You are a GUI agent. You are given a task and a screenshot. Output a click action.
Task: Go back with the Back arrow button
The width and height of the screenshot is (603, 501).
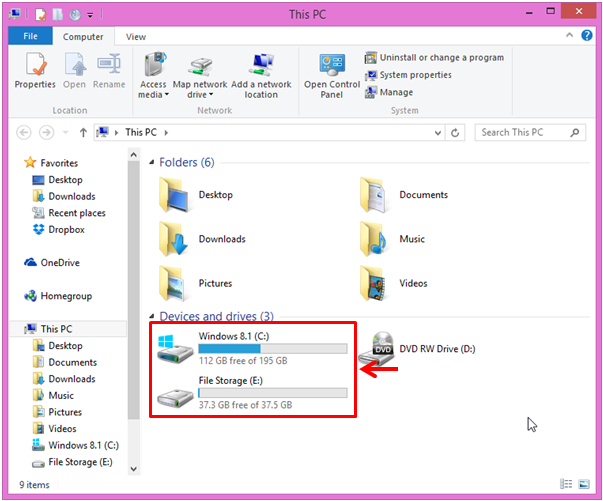click(24, 133)
